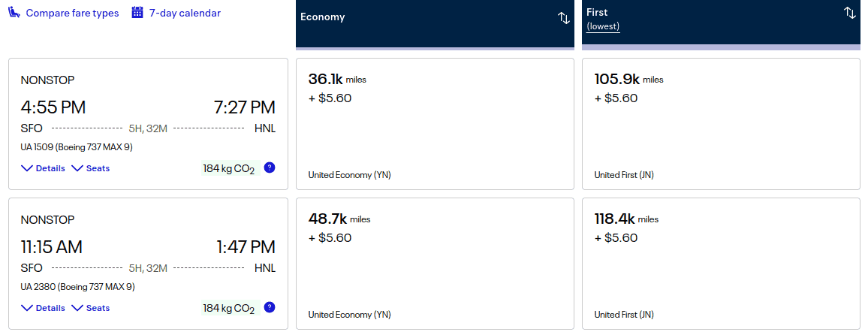
Task: Open the 7-day calendar link
Action: [185, 13]
